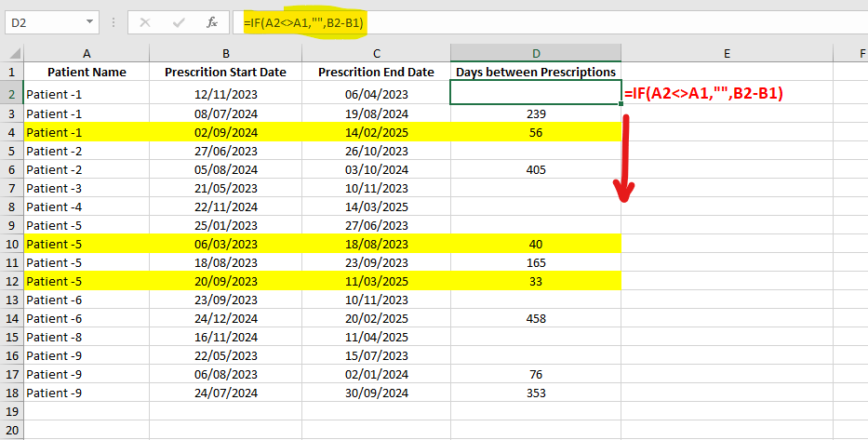Image resolution: width=868 pixels, height=440 pixels.
Task: Click the 'Patient Name' header cell
Action: point(87,72)
